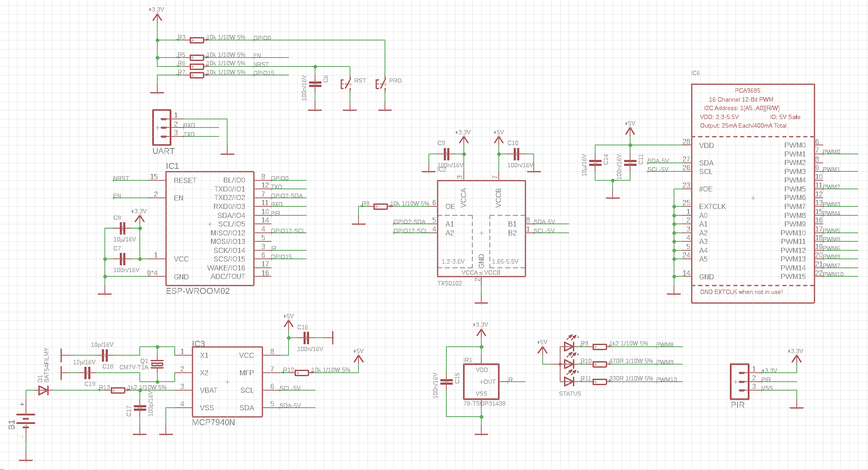Click the ADC/TOUT pin label on IC1

click(228, 276)
